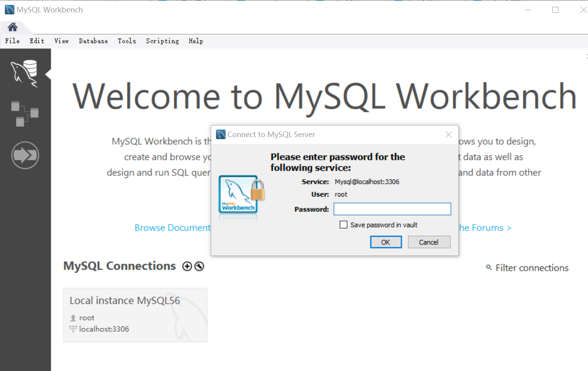Enable Save password in vault checkbox
Image resolution: width=588 pixels, height=371 pixels.
tap(343, 225)
